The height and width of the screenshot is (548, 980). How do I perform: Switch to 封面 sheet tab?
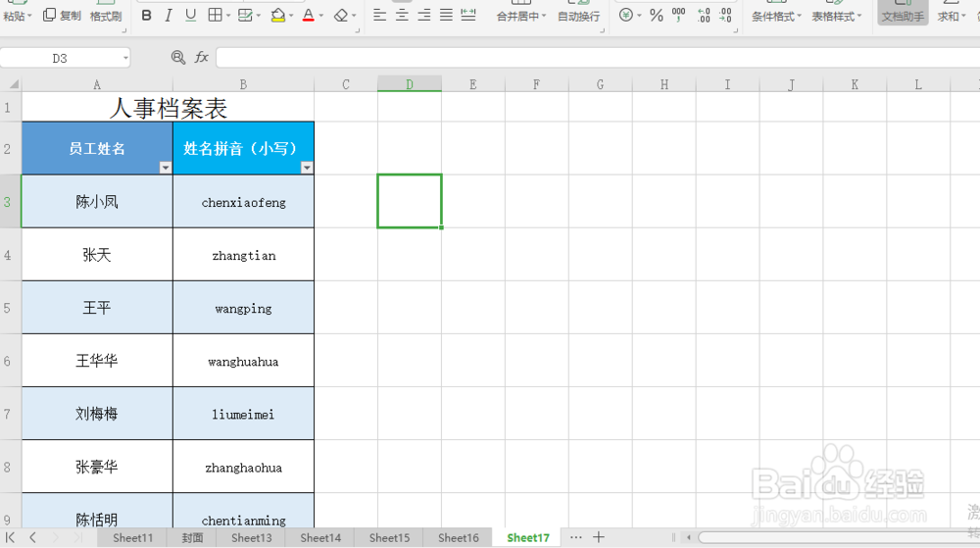[192, 538]
